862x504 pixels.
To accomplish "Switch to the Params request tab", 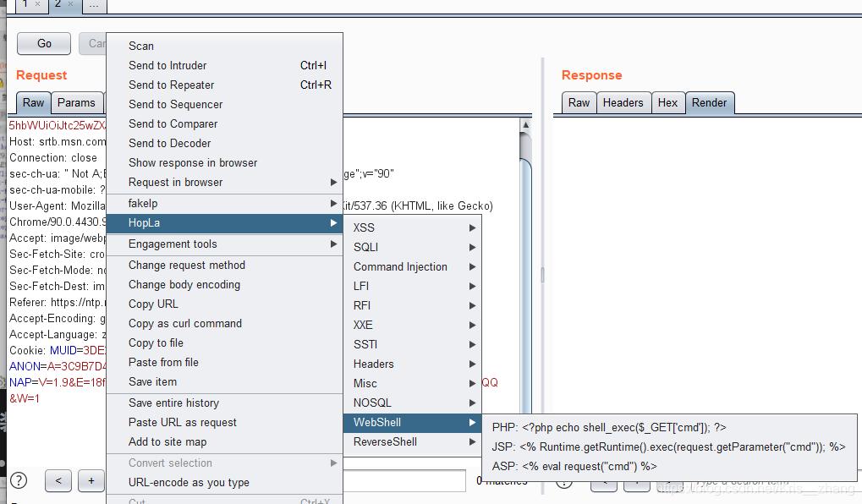I will click(76, 103).
